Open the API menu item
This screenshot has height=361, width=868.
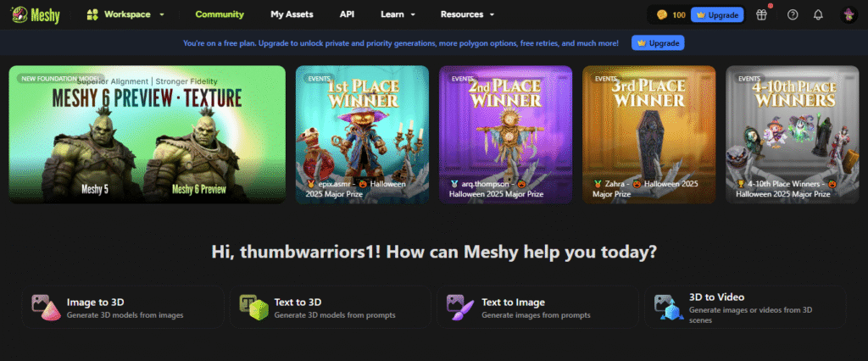[347, 14]
